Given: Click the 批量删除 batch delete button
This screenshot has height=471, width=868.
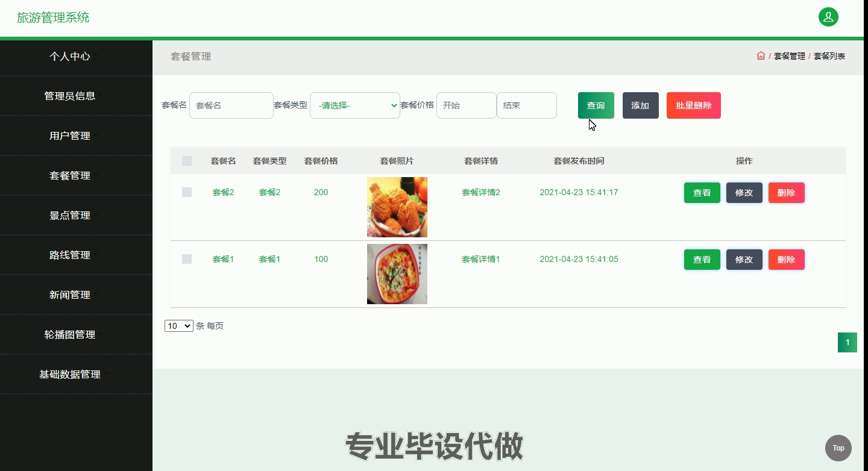Looking at the screenshot, I should point(694,105).
